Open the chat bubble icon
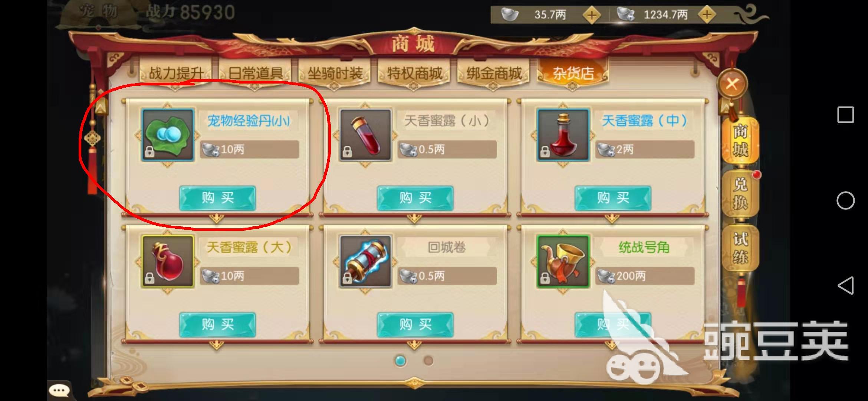868x401 pixels. [59, 391]
